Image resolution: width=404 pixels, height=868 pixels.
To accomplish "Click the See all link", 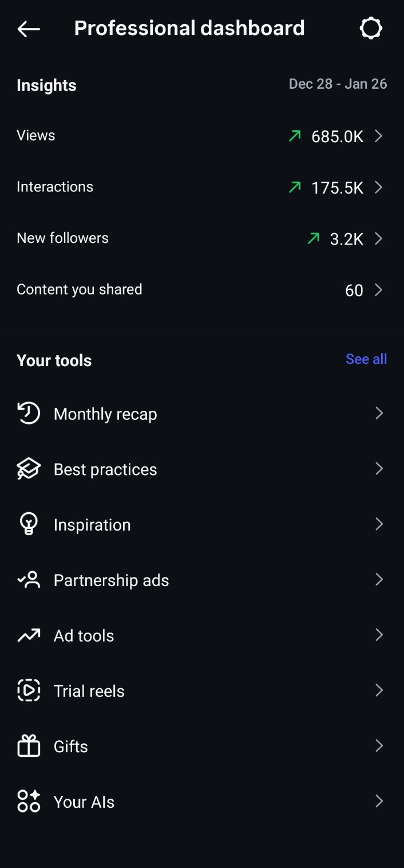I will [x=366, y=359].
